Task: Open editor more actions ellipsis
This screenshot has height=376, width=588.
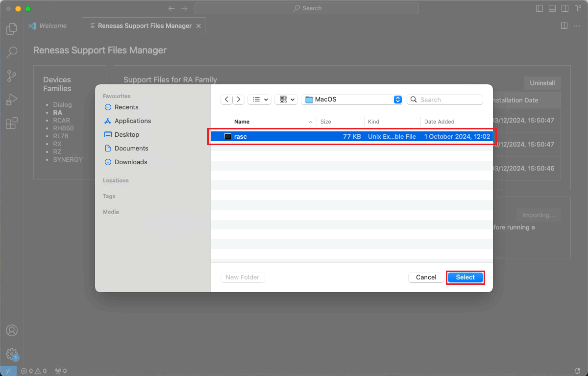Action: click(577, 25)
